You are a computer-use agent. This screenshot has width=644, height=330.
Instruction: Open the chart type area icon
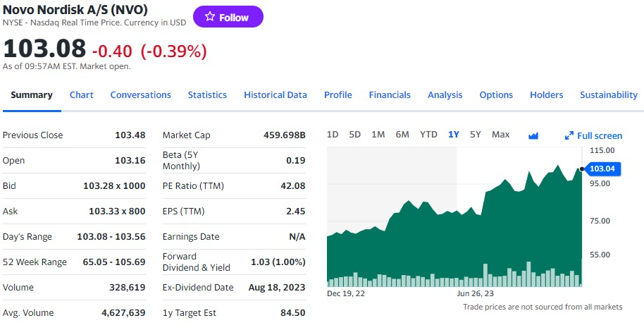click(533, 135)
